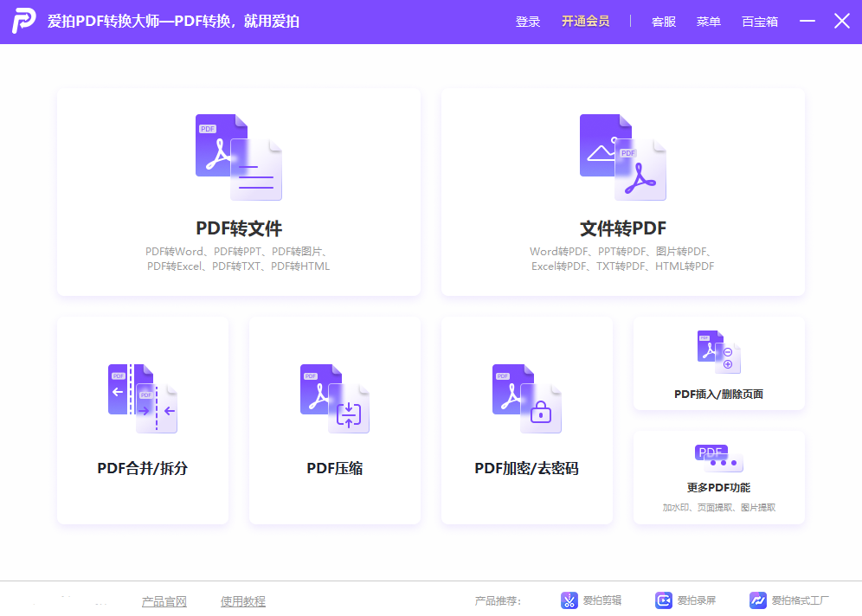
Task: Click the PDF插入/删除页面 icon
Action: (718, 352)
